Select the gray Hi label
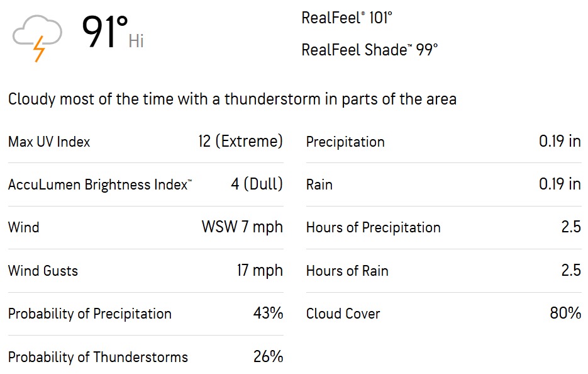The height and width of the screenshot is (374, 588). pyautogui.click(x=136, y=42)
